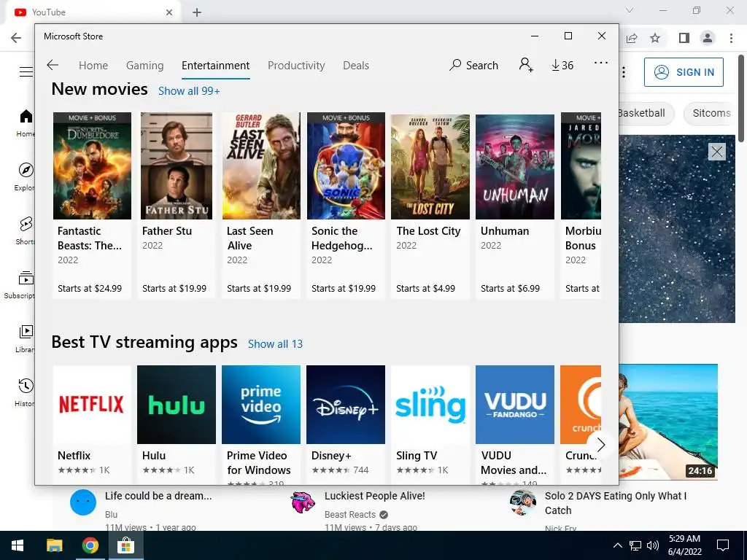Viewport: 747px width, 560px height.
Task: Open the Windows Start menu
Action: pyautogui.click(x=18, y=545)
